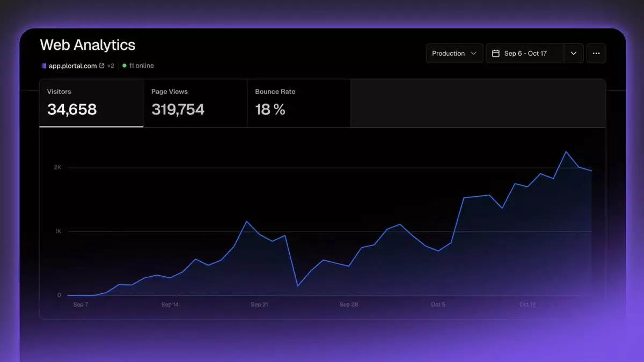Click the chart peak near Oct 15

[x=566, y=152]
